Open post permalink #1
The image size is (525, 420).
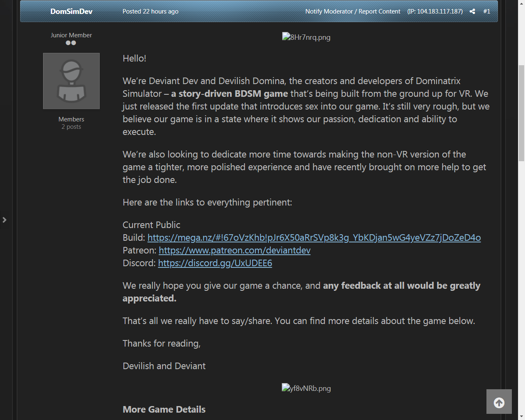click(x=487, y=11)
